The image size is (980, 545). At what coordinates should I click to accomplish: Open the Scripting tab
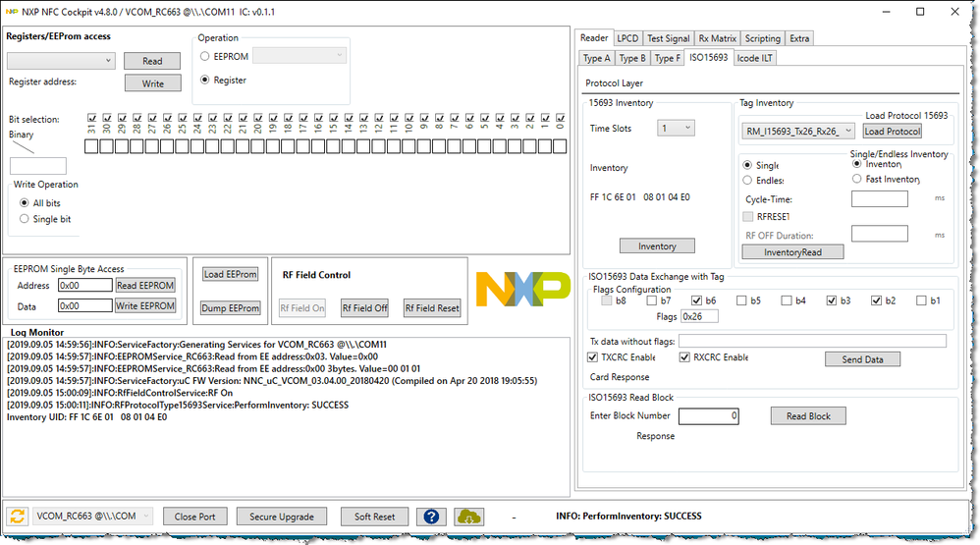click(x=763, y=38)
